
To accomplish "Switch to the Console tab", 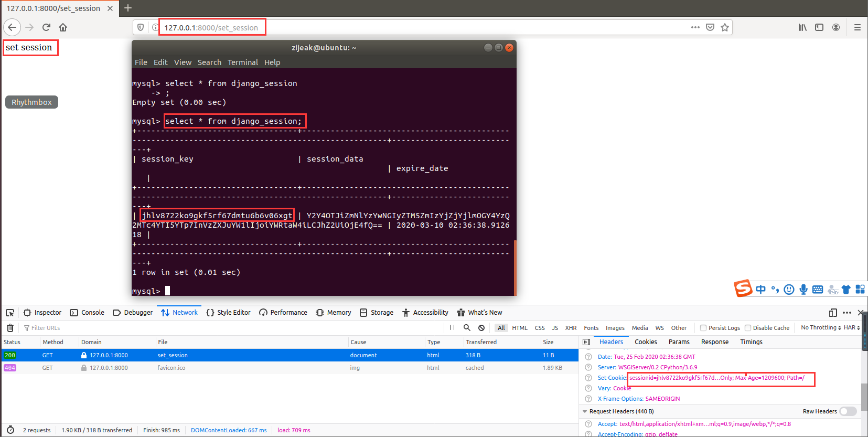I will [87, 313].
